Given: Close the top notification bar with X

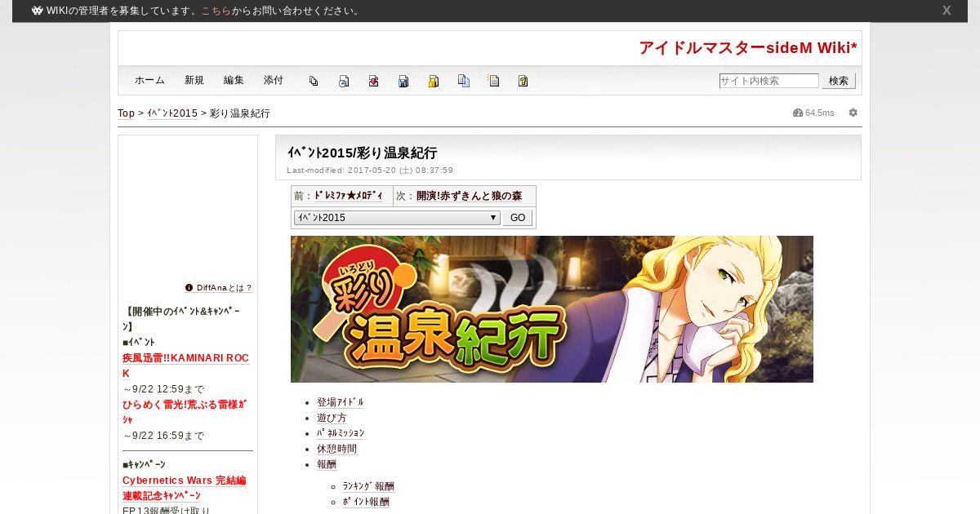Looking at the screenshot, I should point(947,11).
